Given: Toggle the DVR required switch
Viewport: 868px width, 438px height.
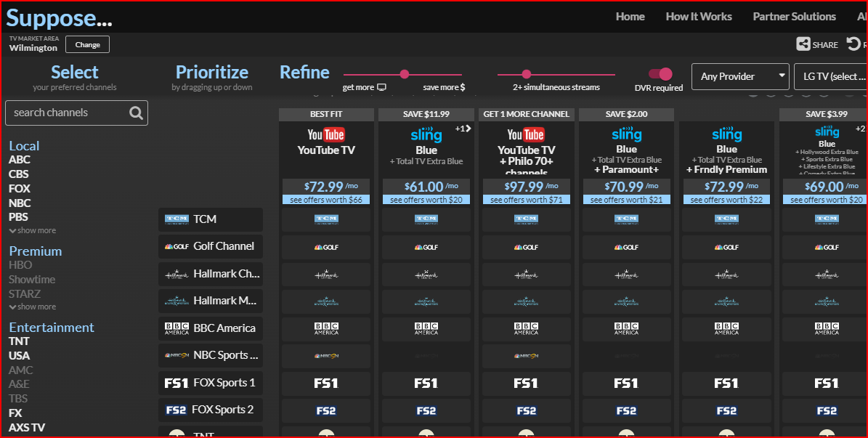Looking at the screenshot, I should click(660, 74).
